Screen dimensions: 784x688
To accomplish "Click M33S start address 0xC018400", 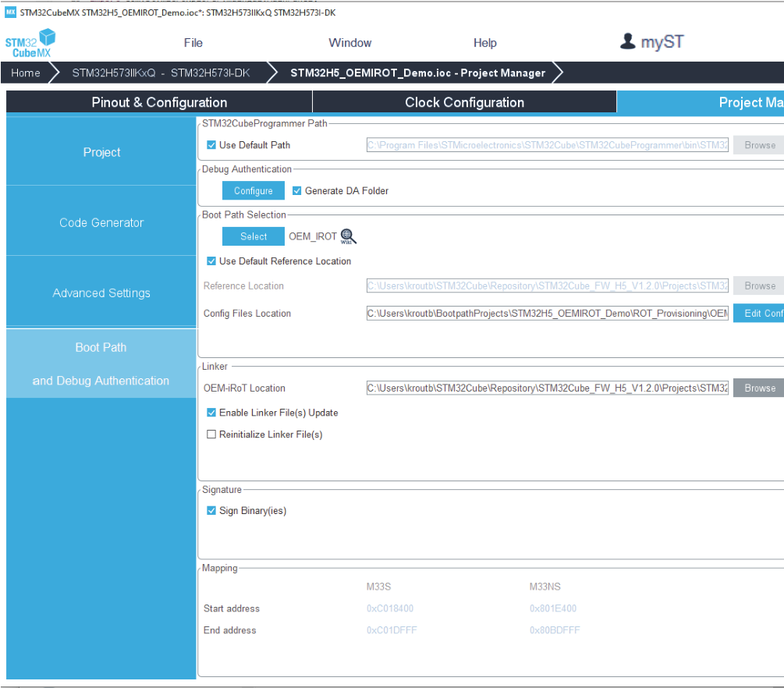I will (x=390, y=608).
